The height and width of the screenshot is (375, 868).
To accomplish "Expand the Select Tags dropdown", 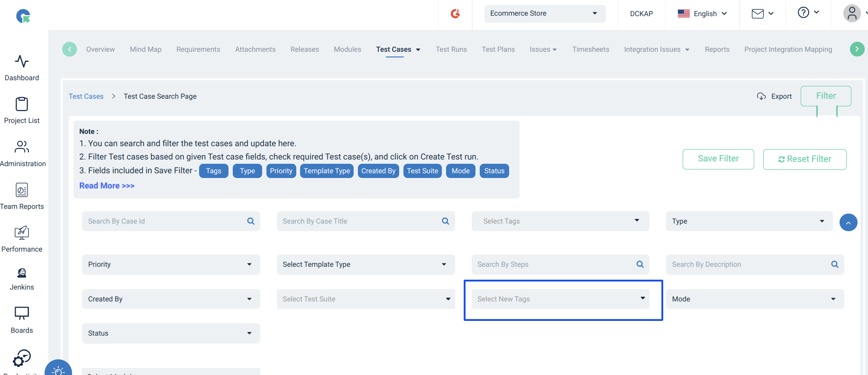I will (560, 221).
